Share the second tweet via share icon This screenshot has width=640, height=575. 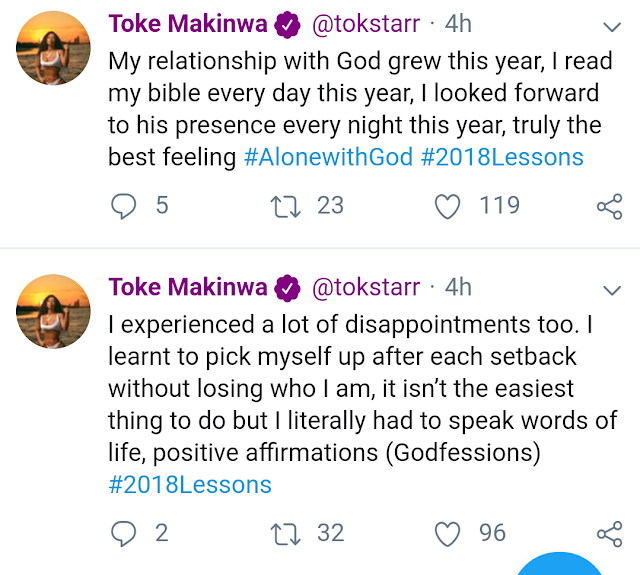click(x=609, y=535)
